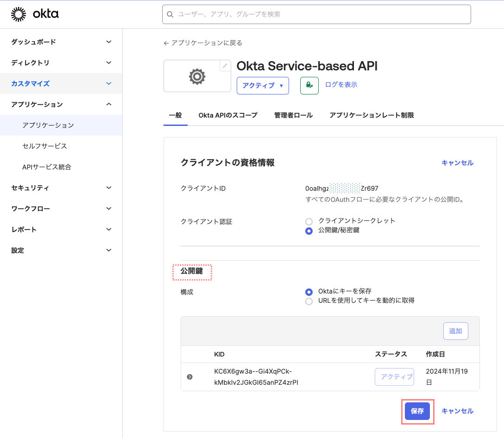Expand the KID key row arrow icon
Screen dimensions: 504x438
[189, 377]
